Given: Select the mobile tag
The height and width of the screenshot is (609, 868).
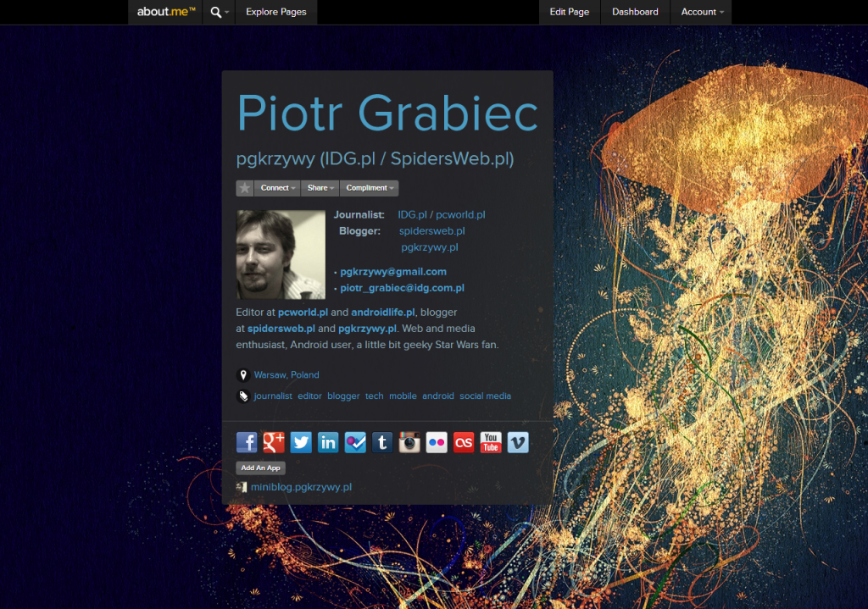Looking at the screenshot, I should pos(403,396).
